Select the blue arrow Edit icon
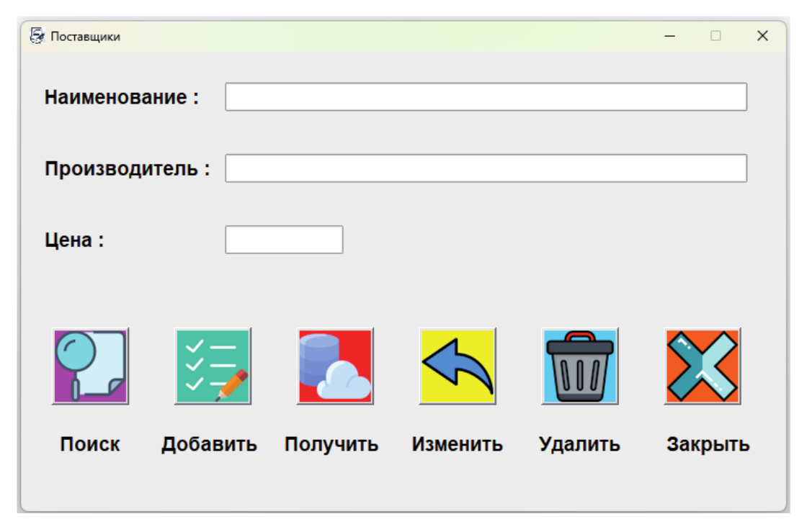The image size is (812, 532). 458,366
